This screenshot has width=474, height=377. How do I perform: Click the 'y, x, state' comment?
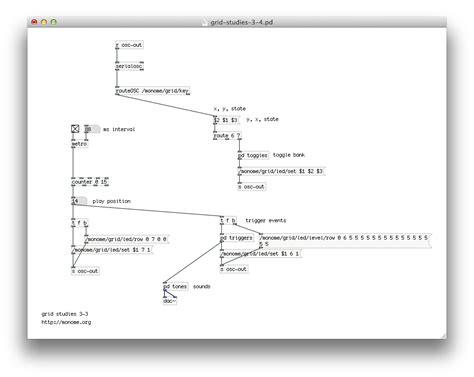262,119
